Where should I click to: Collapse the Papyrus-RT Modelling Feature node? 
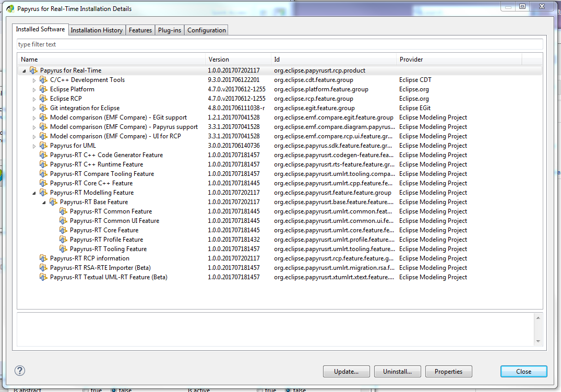(34, 193)
